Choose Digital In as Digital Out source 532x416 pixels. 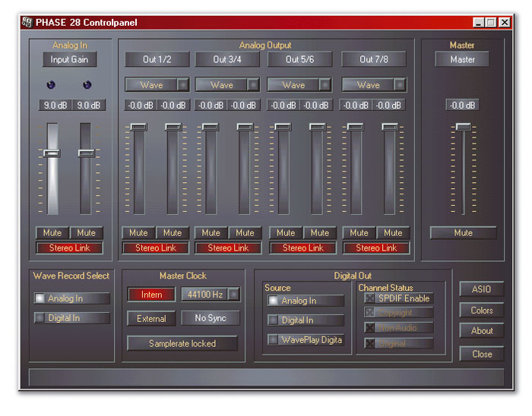coord(306,320)
